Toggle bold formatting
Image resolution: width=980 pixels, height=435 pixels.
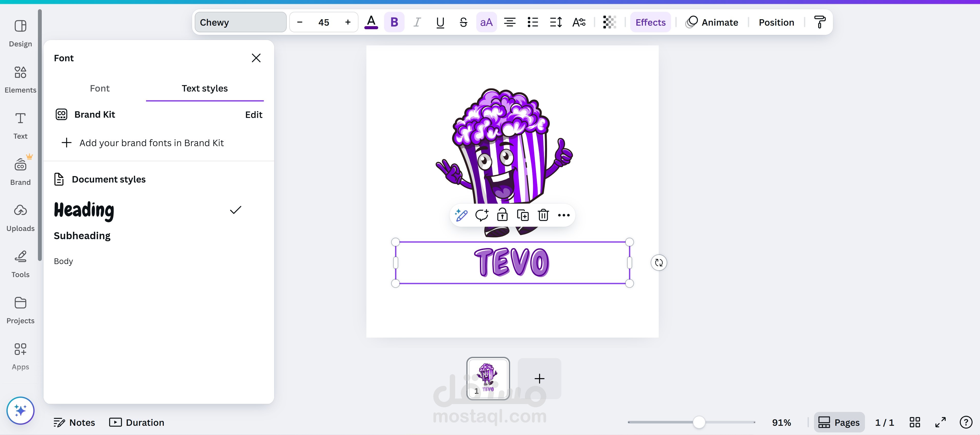(394, 22)
